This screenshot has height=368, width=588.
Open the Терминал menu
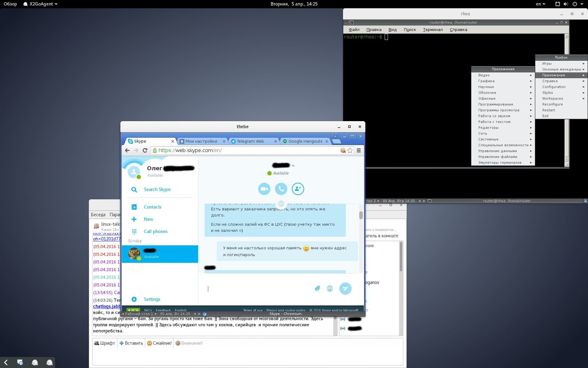pyautogui.click(x=433, y=30)
